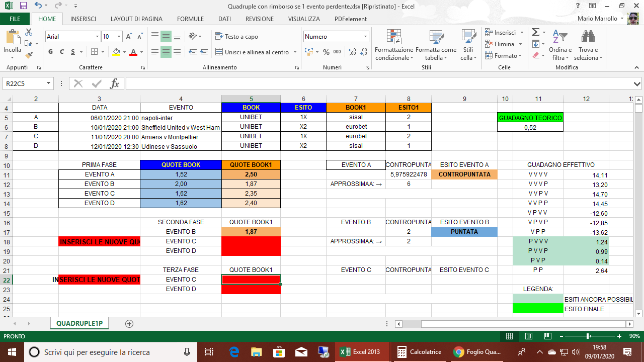The width and height of the screenshot is (644, 362).
Task: Apply red font color A icon
Action: tap(133, 52)
